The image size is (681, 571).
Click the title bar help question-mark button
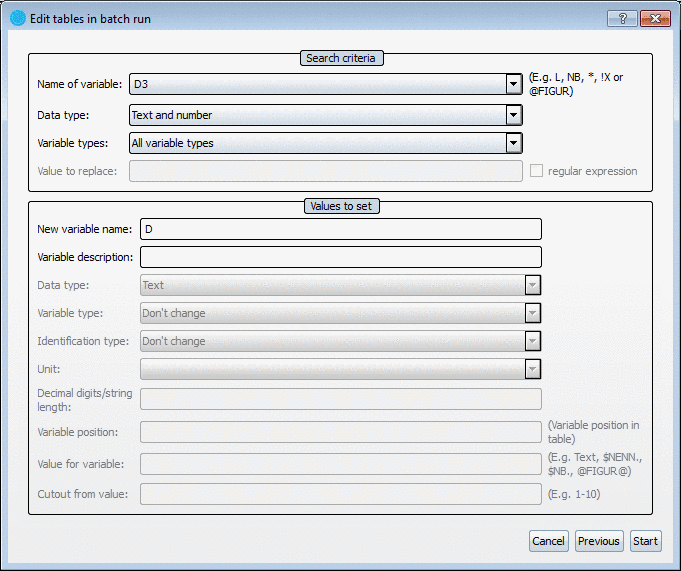(622, 19)
